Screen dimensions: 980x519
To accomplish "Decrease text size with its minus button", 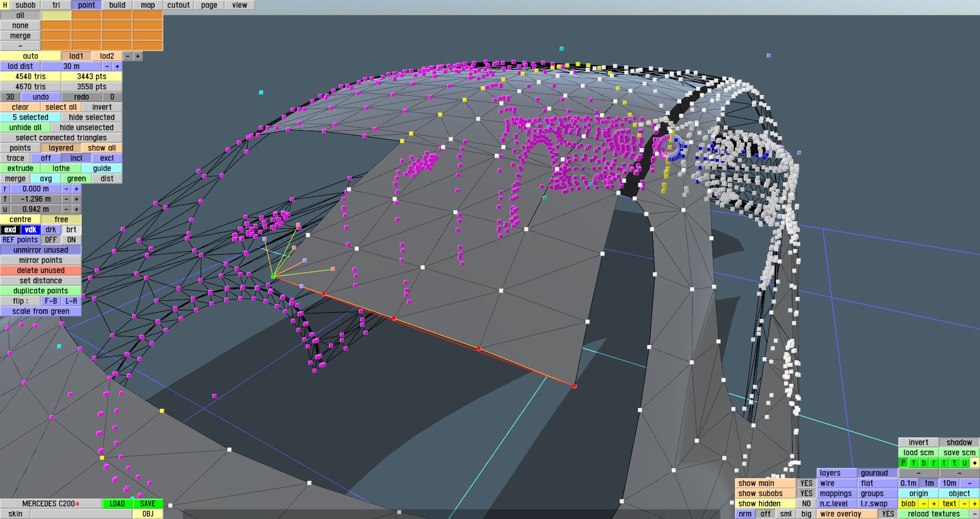I will [x=965, y=504].
